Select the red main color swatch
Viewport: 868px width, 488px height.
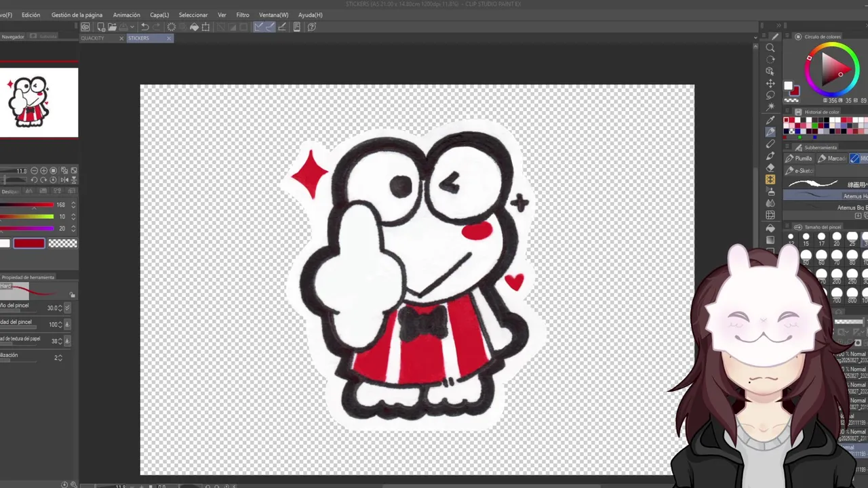click(x=29, y=243)
